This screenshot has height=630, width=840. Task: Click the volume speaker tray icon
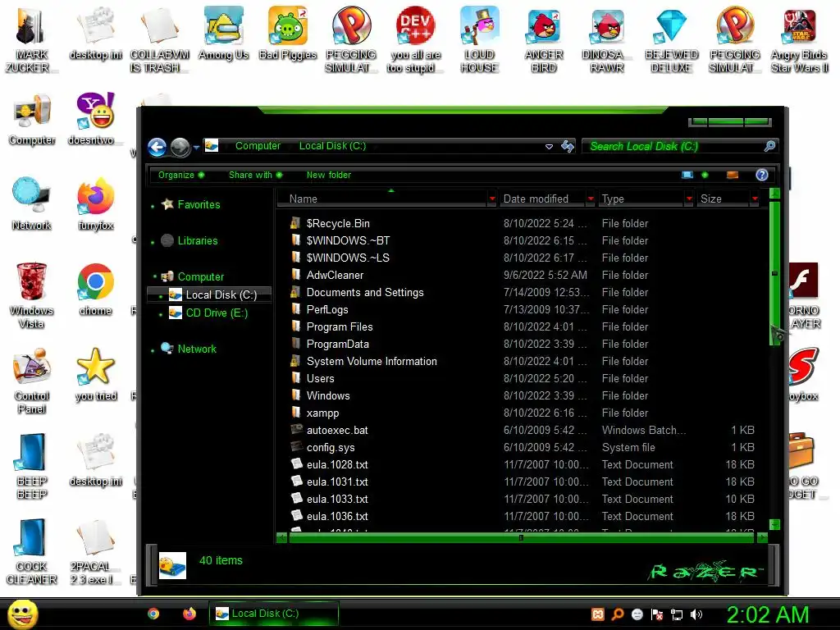696,614
